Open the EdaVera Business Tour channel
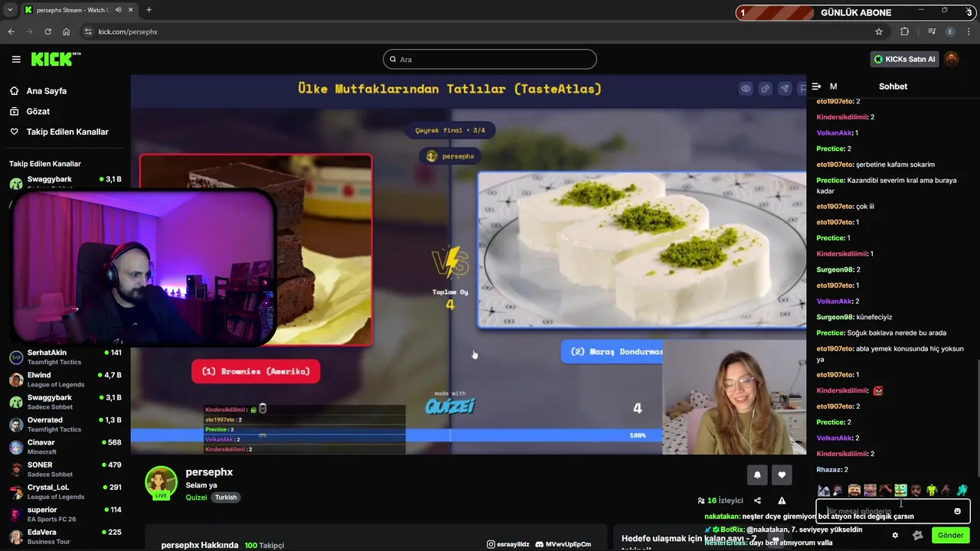 (x=65, y=536)
